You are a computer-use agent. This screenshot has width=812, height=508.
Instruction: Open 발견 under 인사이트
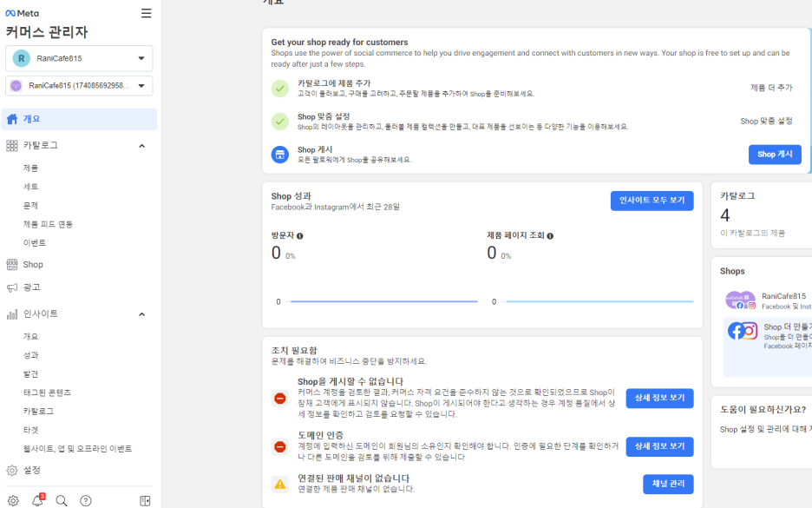point(30,373)
